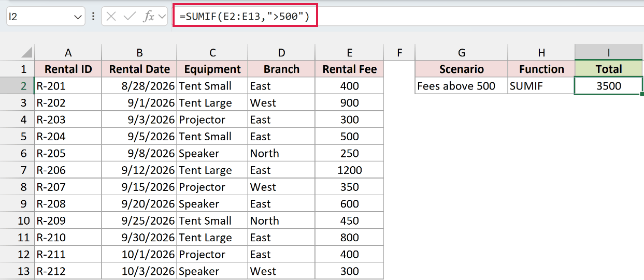Select column I header
This screenshot has height=280, width=644.
click(x=609, y=52)
